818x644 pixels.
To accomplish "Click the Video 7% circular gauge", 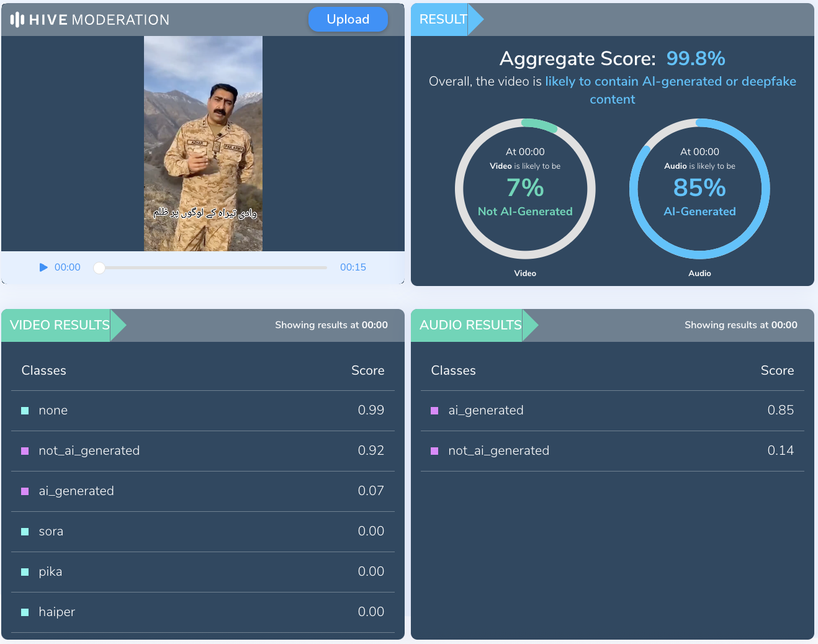I will click(525, 189).
